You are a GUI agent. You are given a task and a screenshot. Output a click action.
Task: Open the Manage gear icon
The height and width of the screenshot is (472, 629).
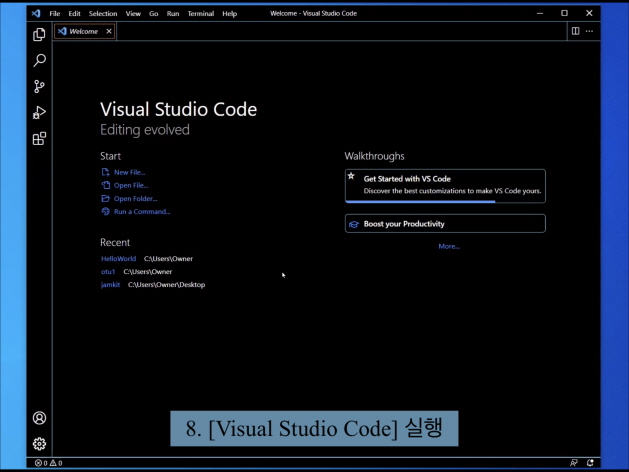(39, 444)
